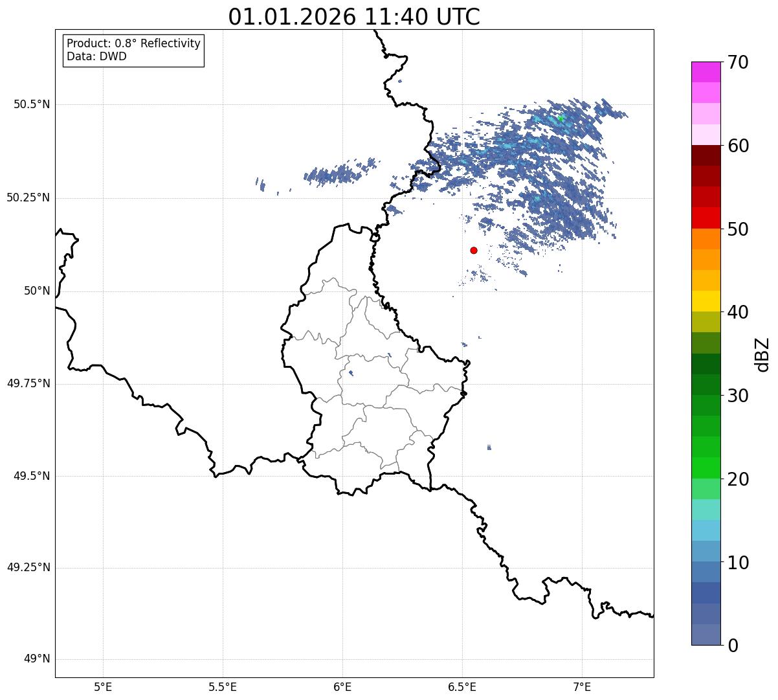Click the bright green swatch above 20
778x700 pixels.
[706, 468]
